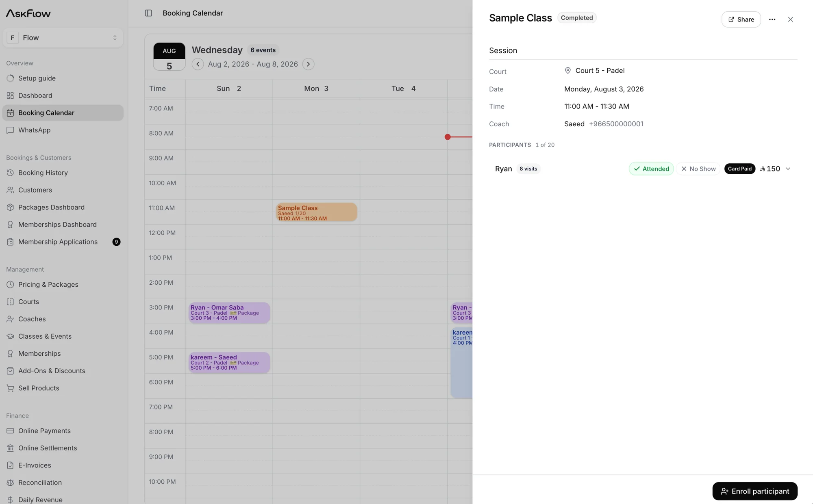
Task: Open Ryan - Omar Saba booking
Action: (229, 312)
